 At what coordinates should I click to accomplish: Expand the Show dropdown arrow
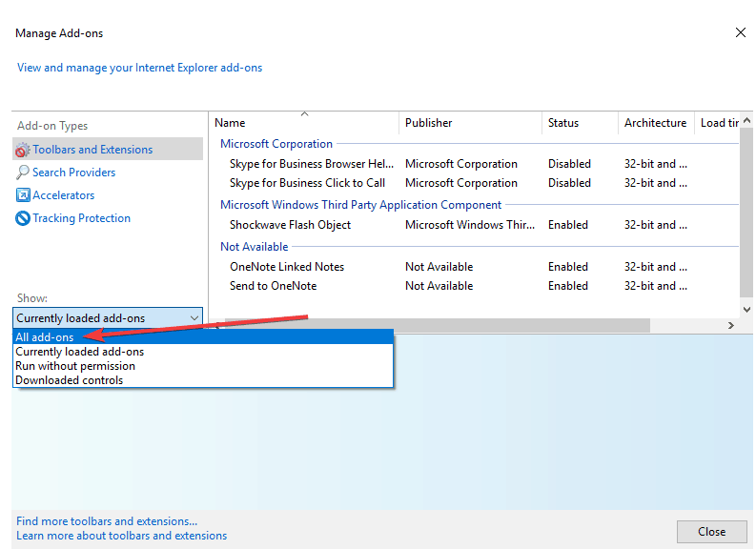click(194, 318)
